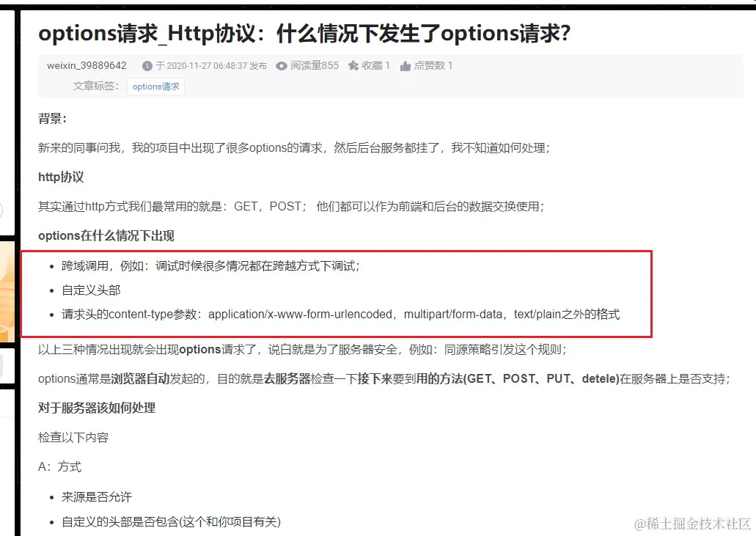Click the publish date 2020-11-27 text
The height and width of the screenshot is (536, 756).
(x=186, y=65)
